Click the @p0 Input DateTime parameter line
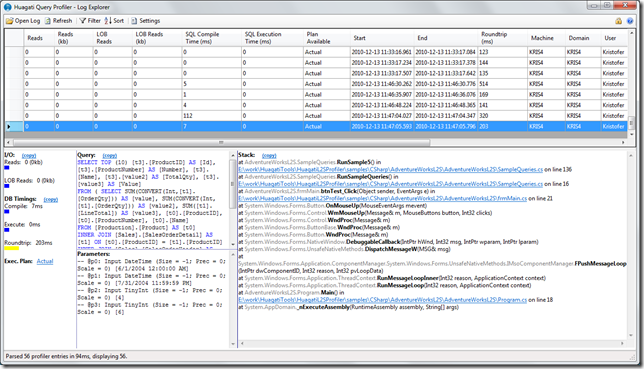The height and width of the screenshot is (369, 644). click(x=151, y=265)
